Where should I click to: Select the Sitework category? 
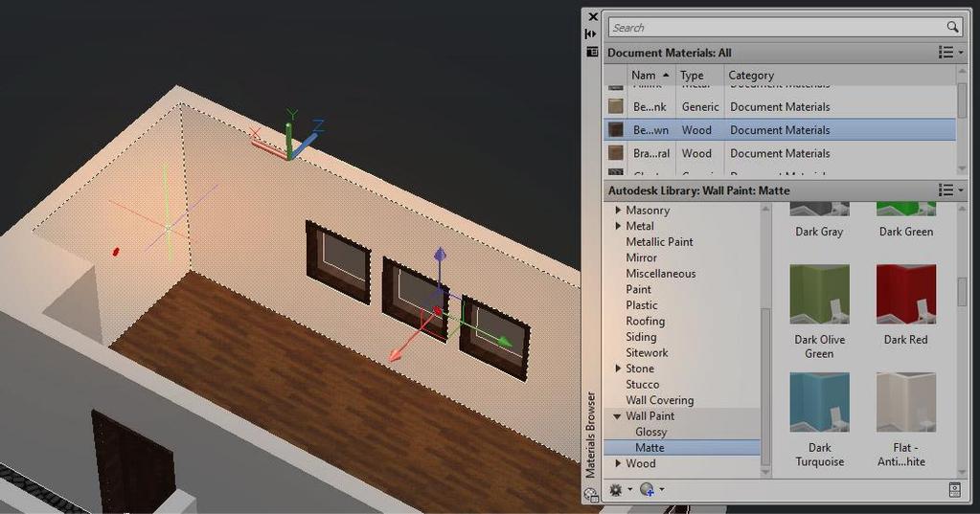click(647, 352)
